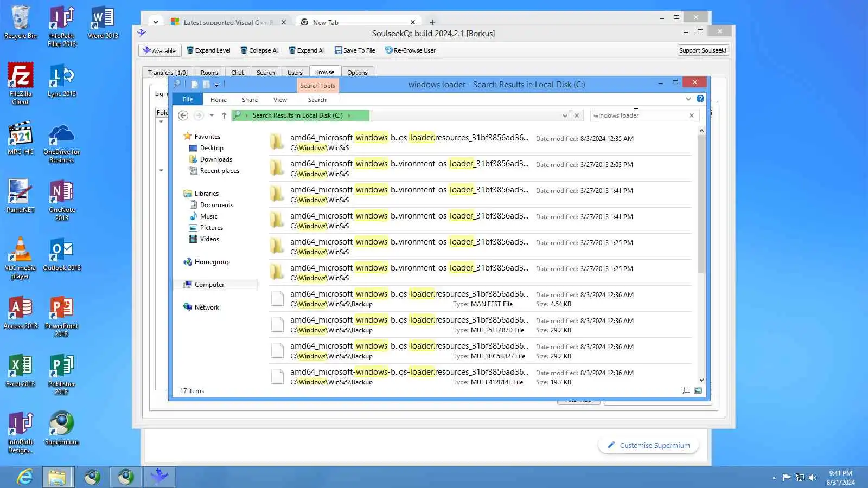Open the Explorer File tab
This screenshot has width=868, height=488.
[188, 99]
